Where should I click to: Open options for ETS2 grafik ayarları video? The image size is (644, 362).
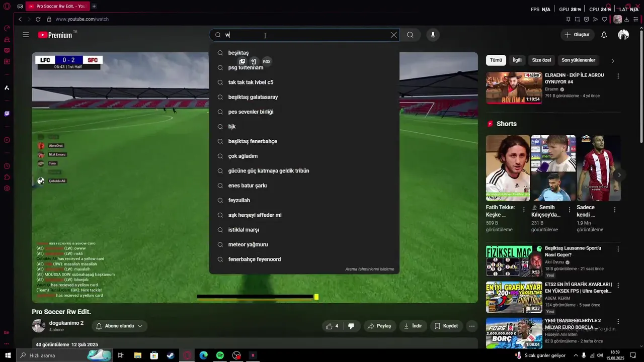point(618,285)
